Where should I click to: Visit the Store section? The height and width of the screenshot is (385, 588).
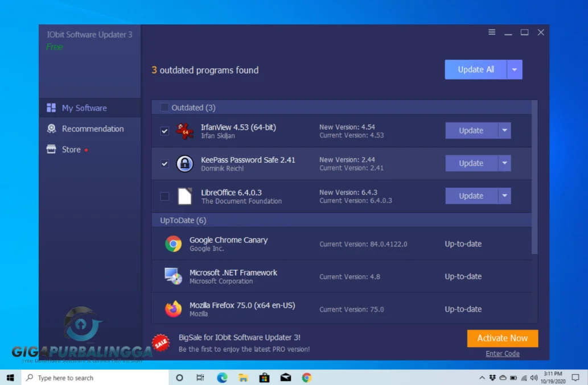[51, 149]
